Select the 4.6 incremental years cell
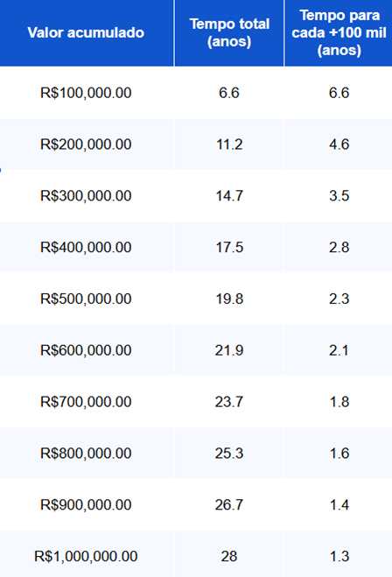The width and height of the screenshot is (392, 577). (x=339, y=144)
